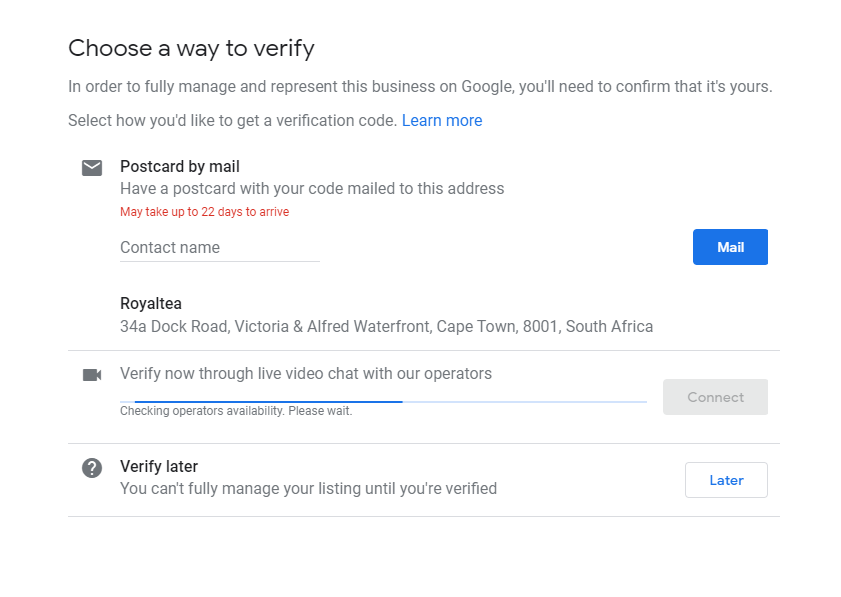Click the can't fully manage listing note
Screen dimensions: 841x597
point(308,489)
